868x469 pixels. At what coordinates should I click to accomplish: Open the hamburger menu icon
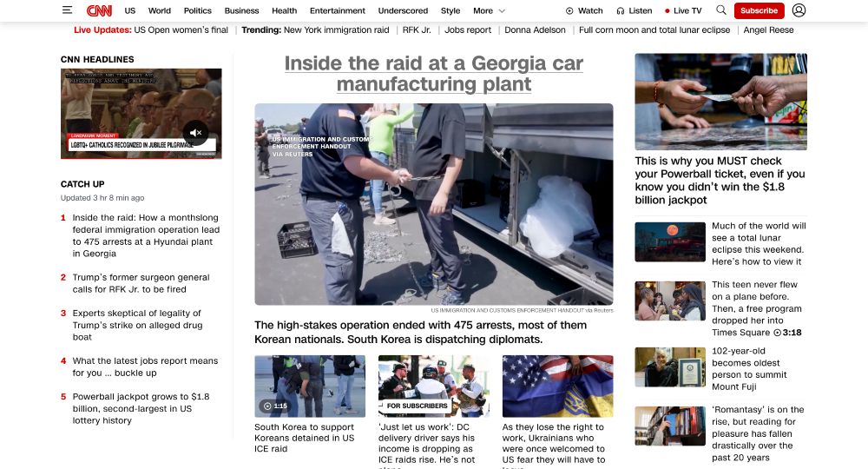(x=67, y=10)
